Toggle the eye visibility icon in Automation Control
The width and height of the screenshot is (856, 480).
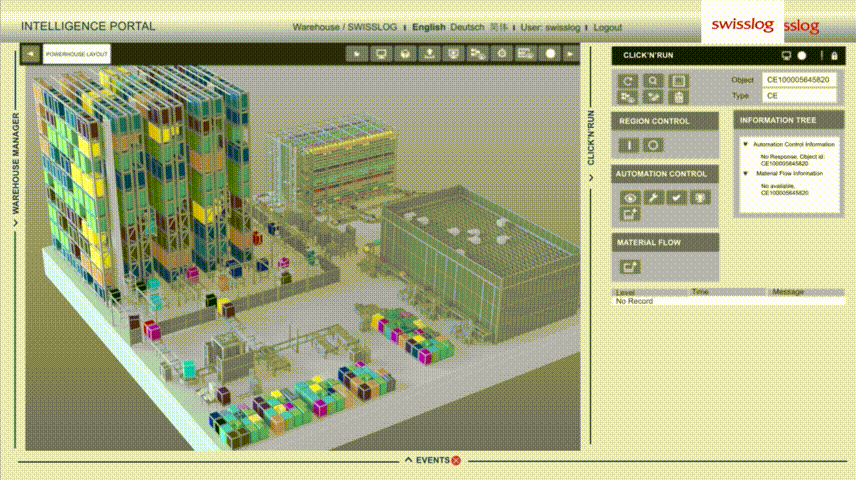[x=629, y=198]
